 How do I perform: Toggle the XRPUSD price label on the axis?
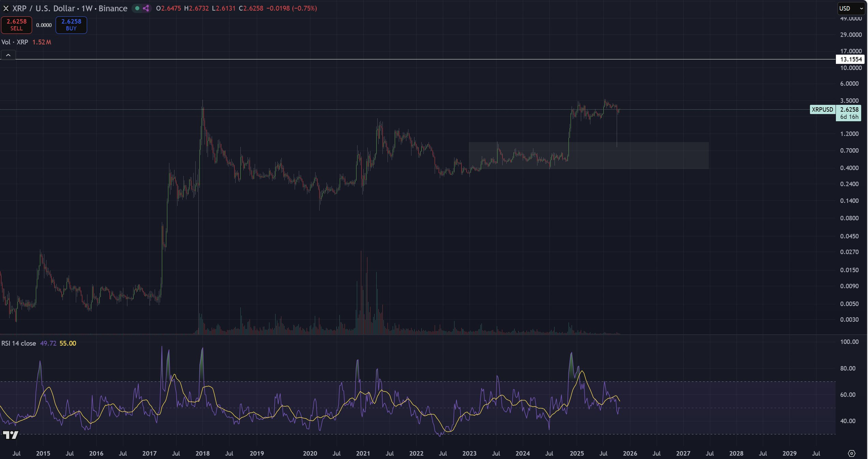pos(823,110)
